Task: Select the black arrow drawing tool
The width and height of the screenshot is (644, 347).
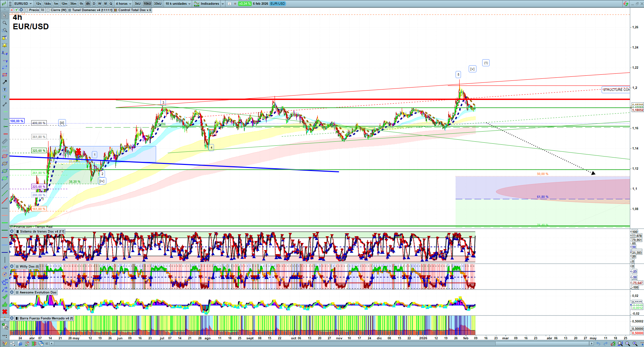Action: point(5,82)
